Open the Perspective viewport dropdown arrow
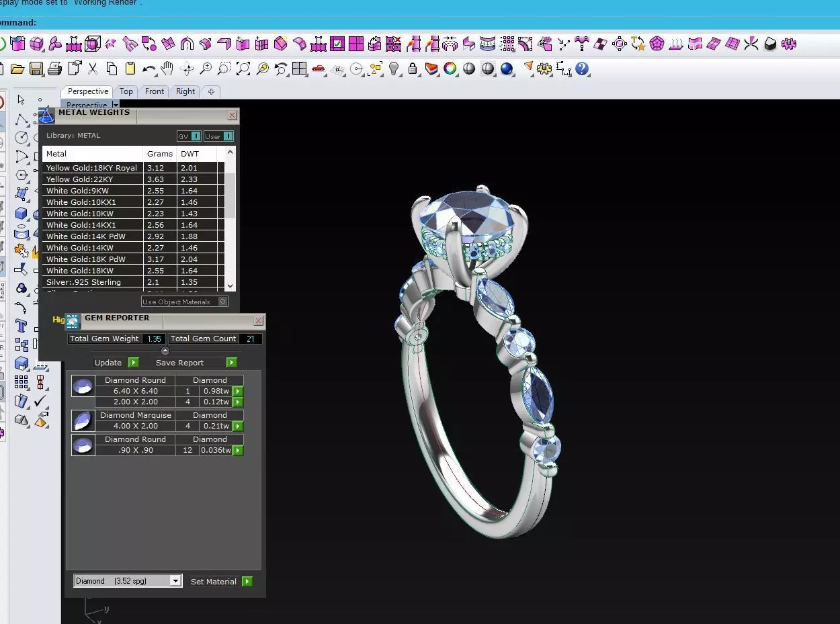The height and width of the screenshot is (624, 840). click(x=116, y=105)
